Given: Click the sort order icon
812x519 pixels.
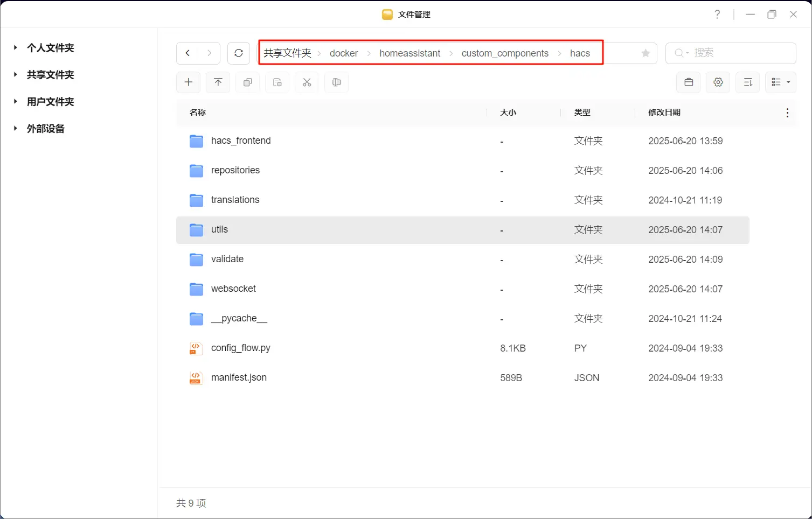Looking at the screenshot, I should (x=747, y=82).
